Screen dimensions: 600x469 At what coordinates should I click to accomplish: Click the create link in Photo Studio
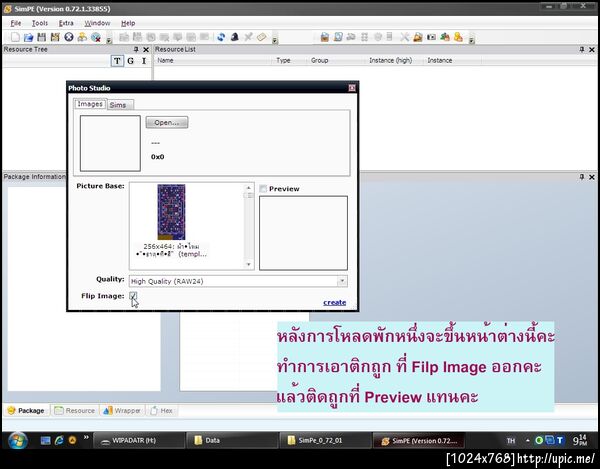click(334, 303)
